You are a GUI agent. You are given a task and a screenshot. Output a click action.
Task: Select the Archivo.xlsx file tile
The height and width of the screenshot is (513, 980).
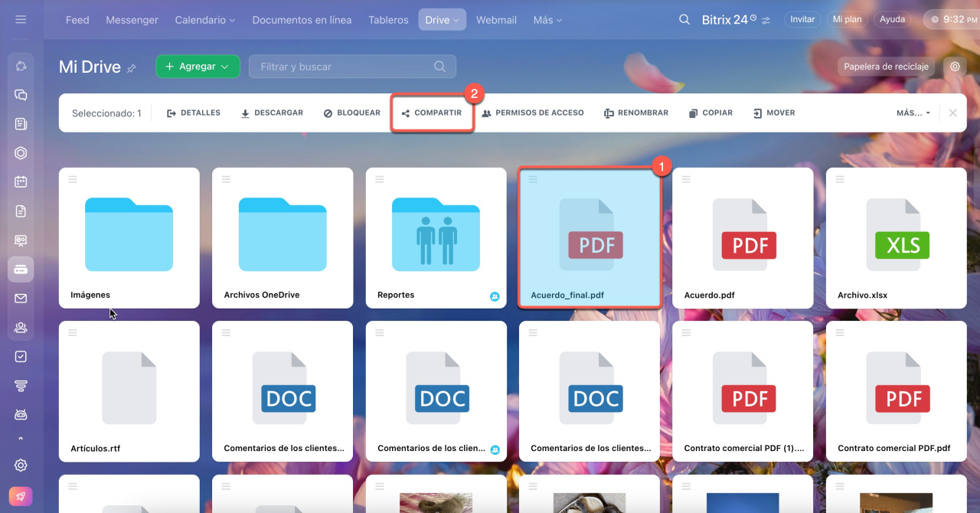point(896,237)
